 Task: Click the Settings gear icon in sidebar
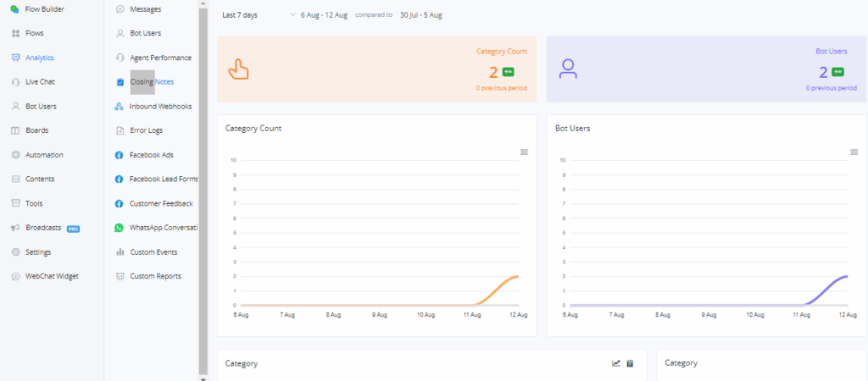pos(15,252)
